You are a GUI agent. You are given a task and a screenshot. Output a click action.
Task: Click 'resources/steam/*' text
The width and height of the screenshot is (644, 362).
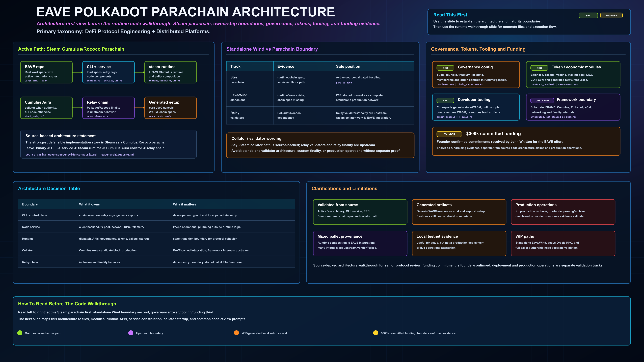tap(160, 116)
